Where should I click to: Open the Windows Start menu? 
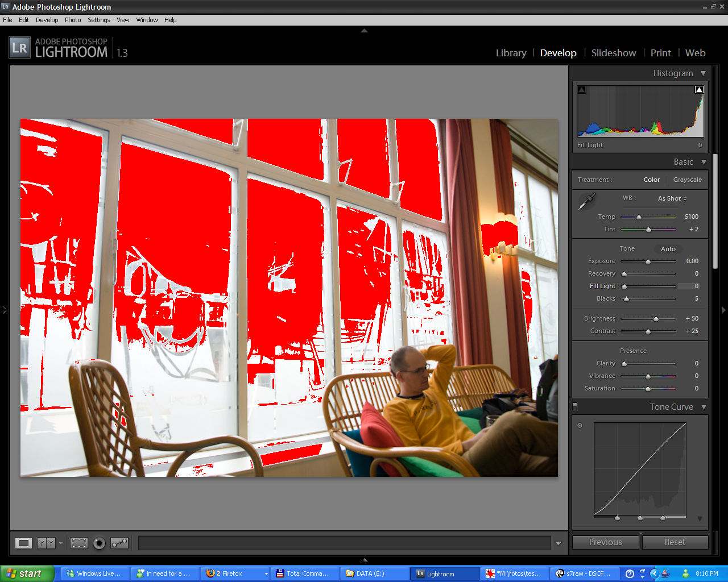pyautogui.click(x=27, y=573)
